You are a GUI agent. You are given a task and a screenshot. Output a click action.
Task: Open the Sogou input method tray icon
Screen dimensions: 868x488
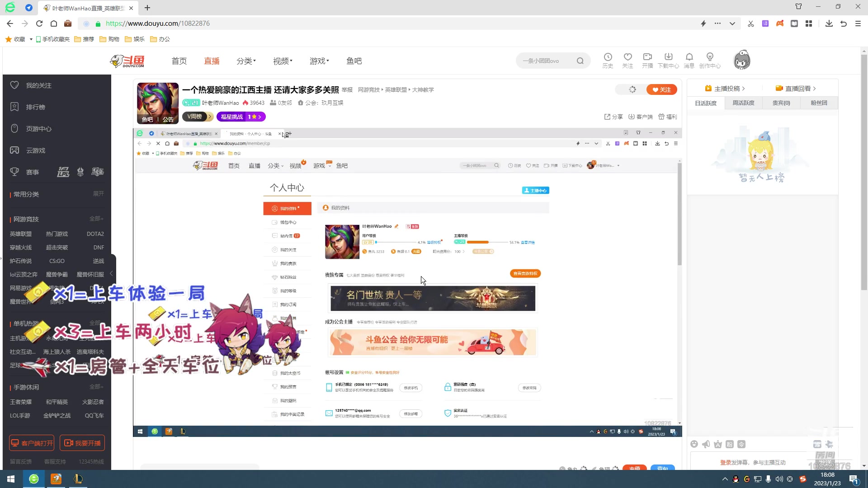coord(802,479)
